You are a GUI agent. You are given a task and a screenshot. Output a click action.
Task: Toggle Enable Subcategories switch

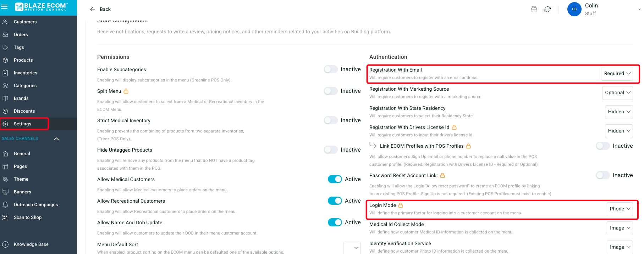[x=330, y=69]
